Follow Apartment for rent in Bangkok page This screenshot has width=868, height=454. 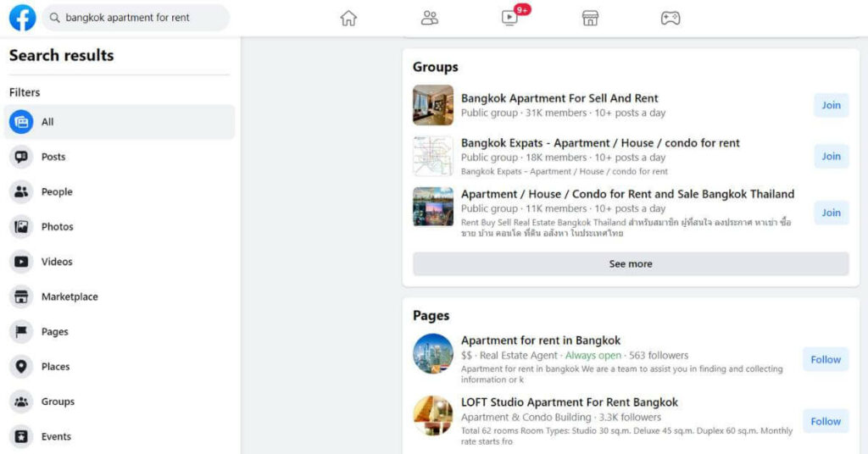(x=826, y=359)
